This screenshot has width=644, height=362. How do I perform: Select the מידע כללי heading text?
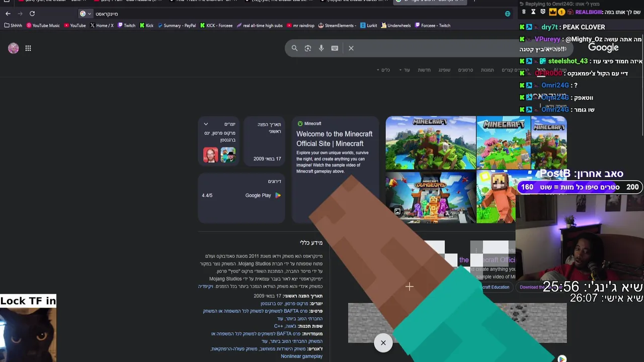point(311,243)
